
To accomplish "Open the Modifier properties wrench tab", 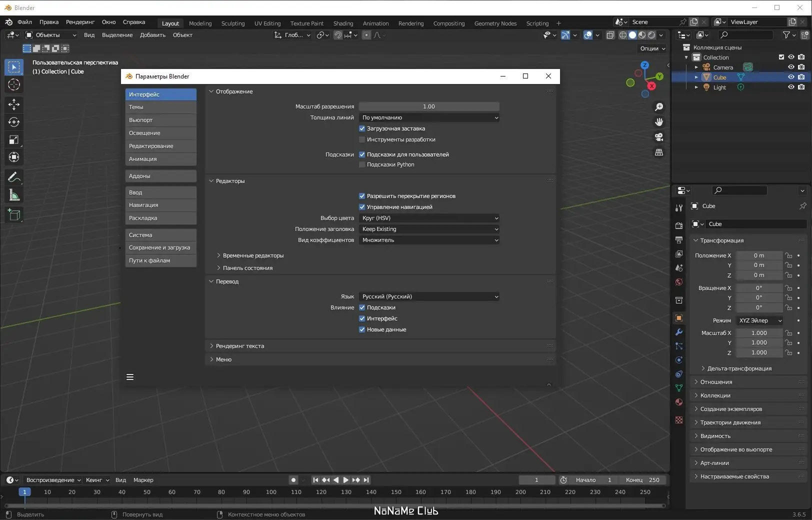I will tap(678, 332).
